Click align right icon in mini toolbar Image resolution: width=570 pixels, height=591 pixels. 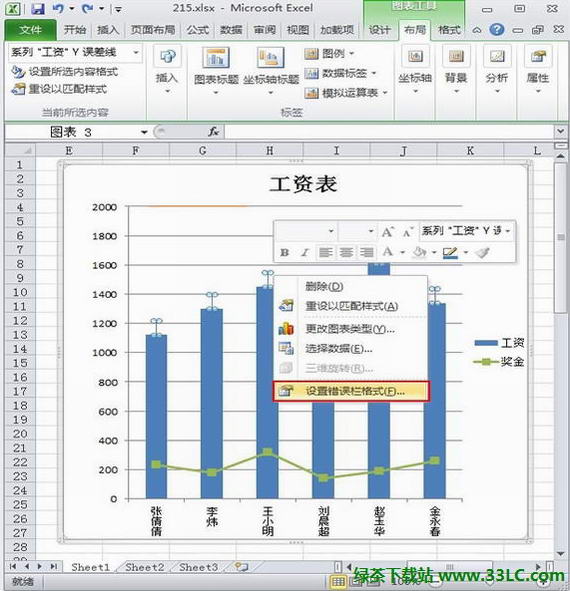(x=366, y=253)
